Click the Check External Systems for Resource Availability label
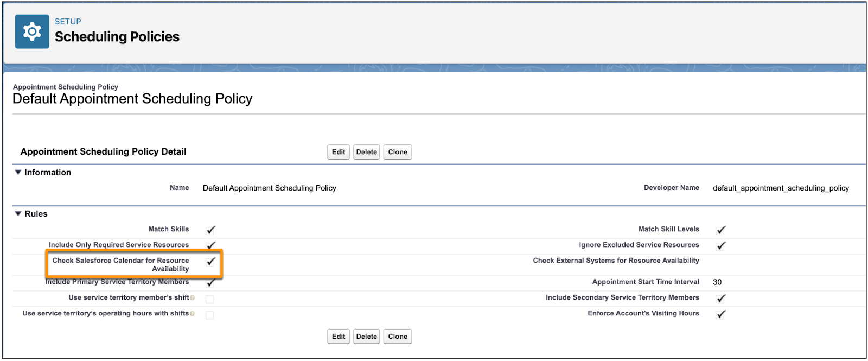The width and height of the screenshot is (868, 361). [616, 261]
